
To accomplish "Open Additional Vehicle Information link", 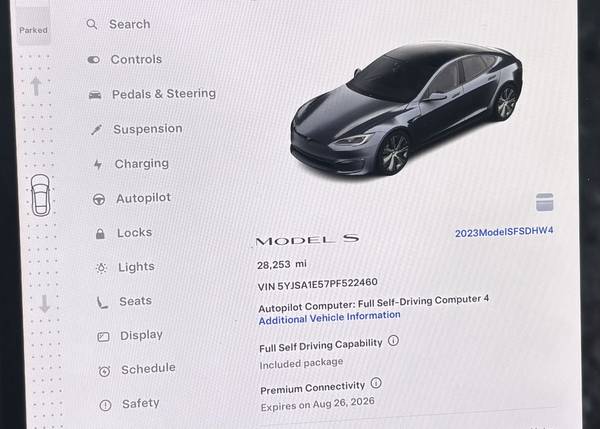I will 329,318.
